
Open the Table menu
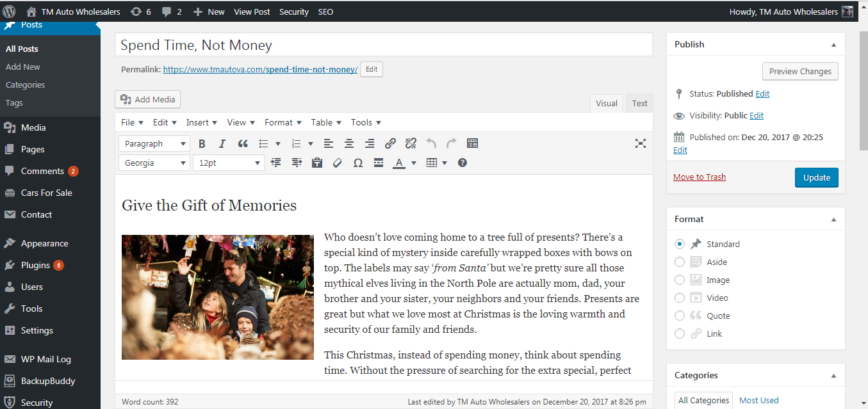tap(327, 122)
